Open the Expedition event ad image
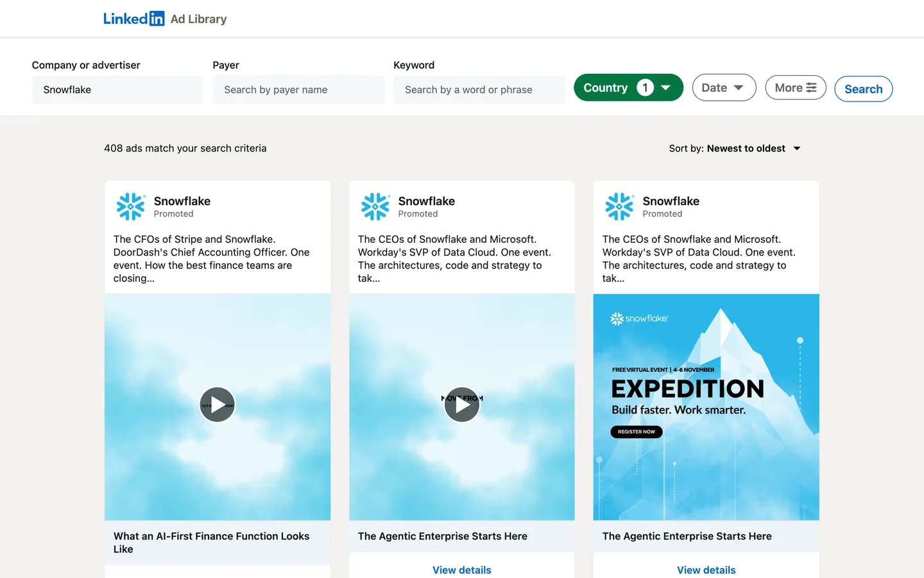The height and width of the screenshot is (578, 924). [x=706, y=407]
